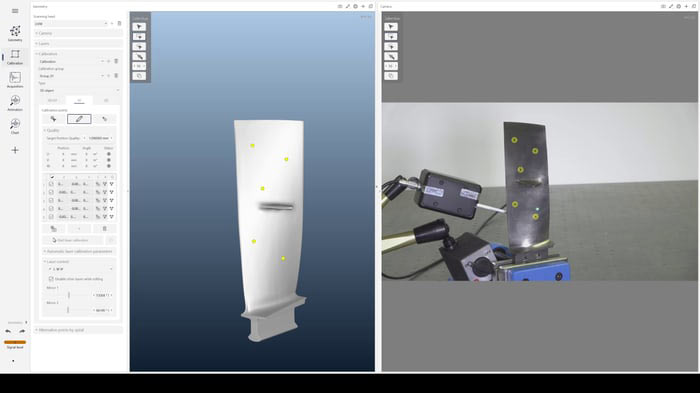Click the Mirror 2 value field
Screen dimensions: 700x393
102,310
